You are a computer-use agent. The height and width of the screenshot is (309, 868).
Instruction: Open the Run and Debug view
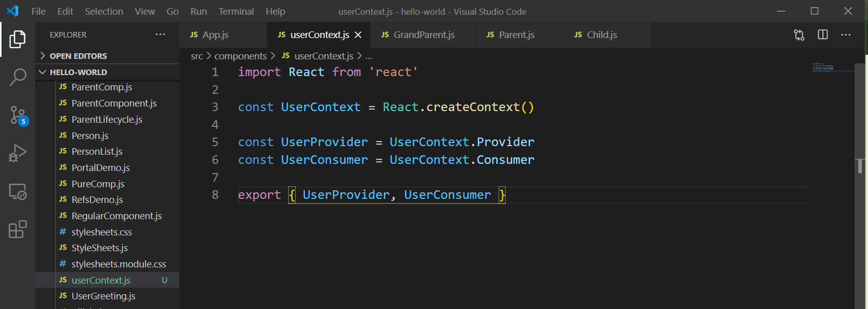click(x=17, y=153)
